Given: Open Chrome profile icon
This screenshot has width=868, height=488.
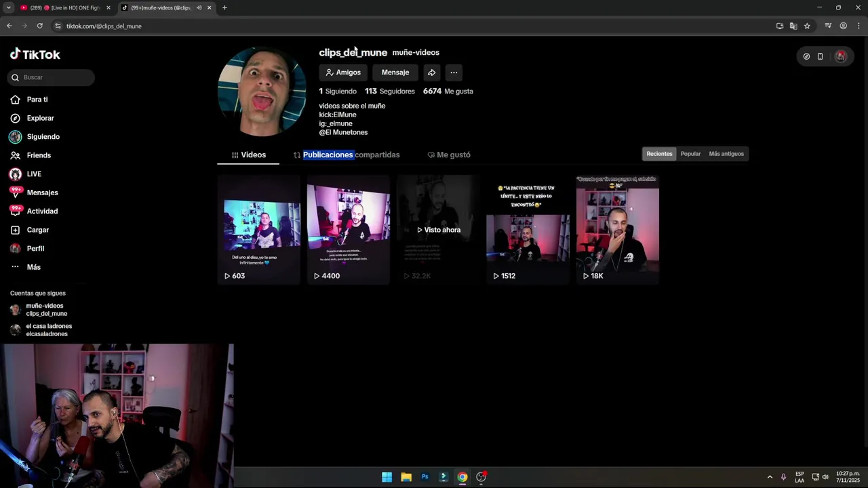Looking at the screenshot, I should (x=844, y=26).
